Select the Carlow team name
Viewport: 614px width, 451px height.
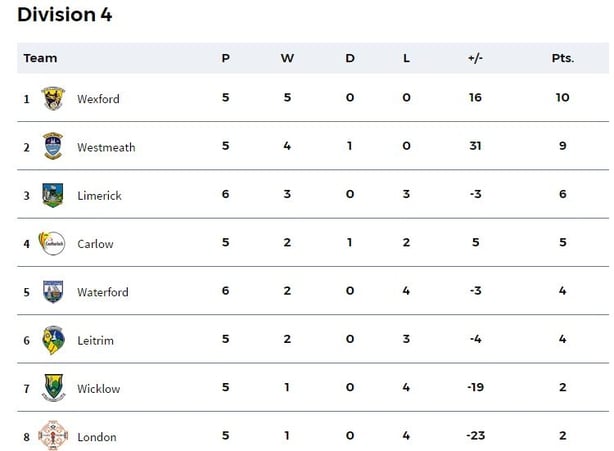point(95,244)
